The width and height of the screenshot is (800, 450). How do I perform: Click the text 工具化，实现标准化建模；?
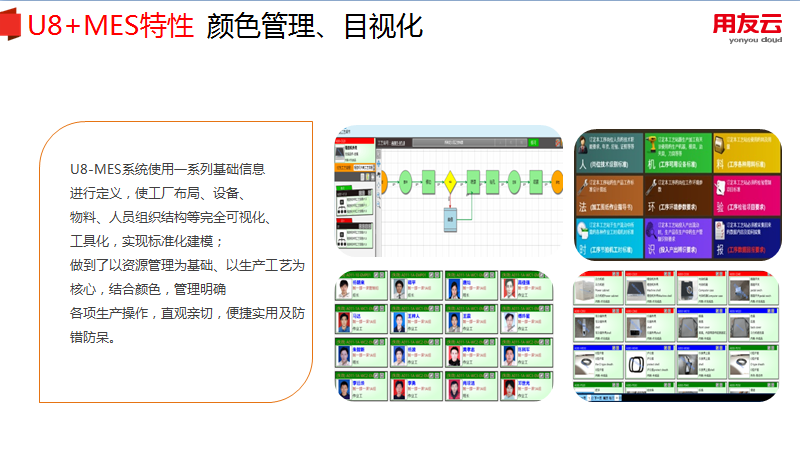pos(146,241)
